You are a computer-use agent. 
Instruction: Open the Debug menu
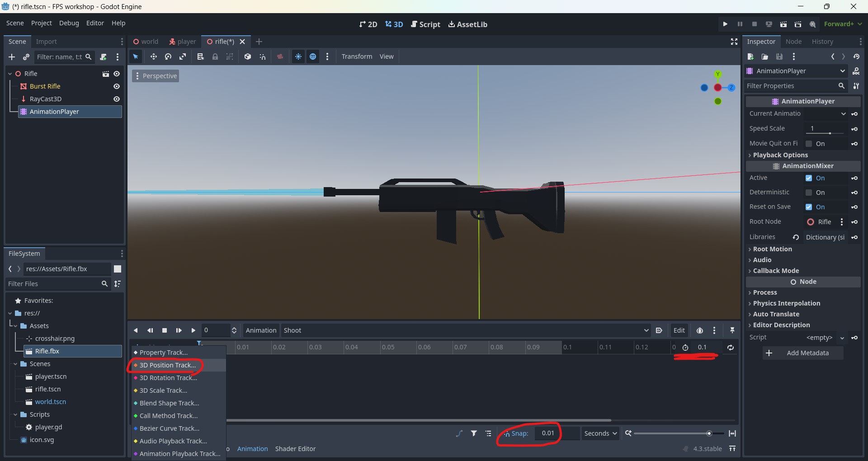tap(69, 23)
